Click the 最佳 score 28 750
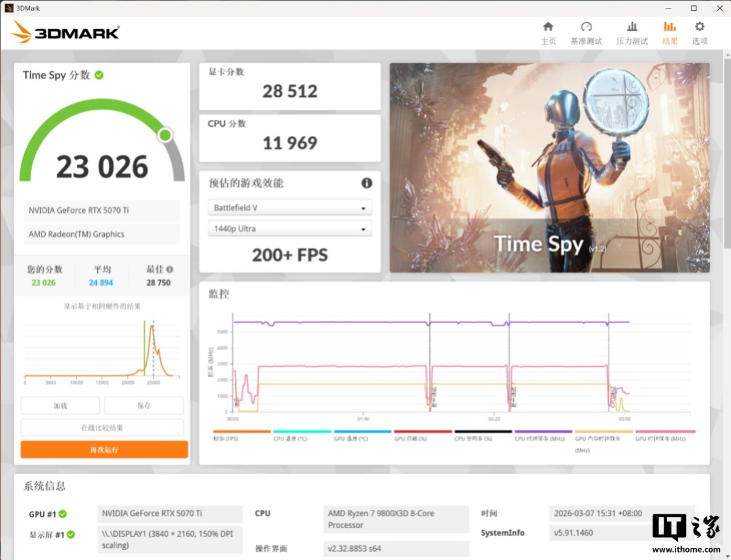This screenshot has height=560, width=731. (x=158, y=282)
